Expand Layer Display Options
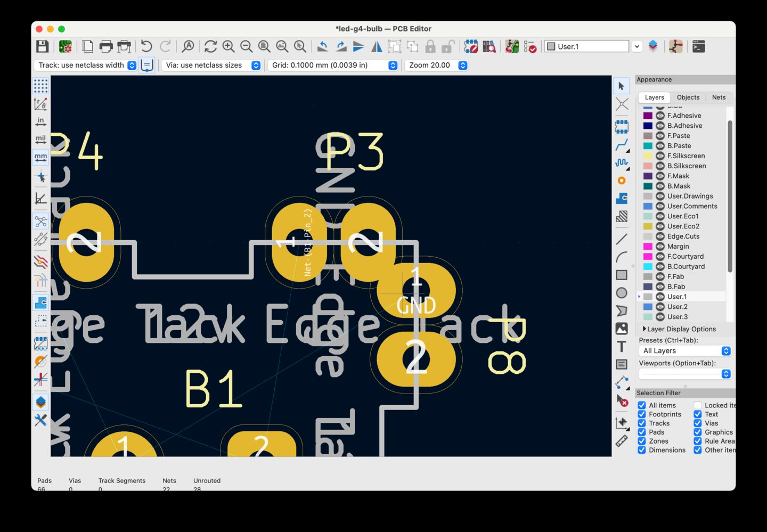Image resolution: width=767 pixels, height=532 pixels. click(x=679, y=329)
